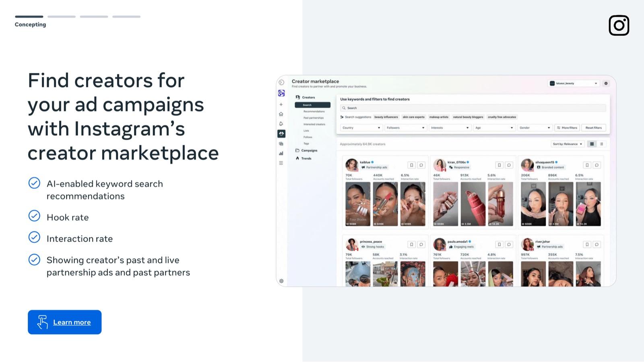Screen dimensions: 644x362
Task: Select the Search item under Creators
Action: (x=312, y=105)
